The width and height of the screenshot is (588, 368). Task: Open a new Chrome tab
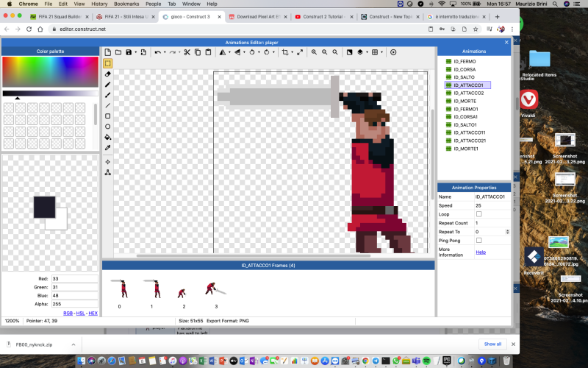498,16
